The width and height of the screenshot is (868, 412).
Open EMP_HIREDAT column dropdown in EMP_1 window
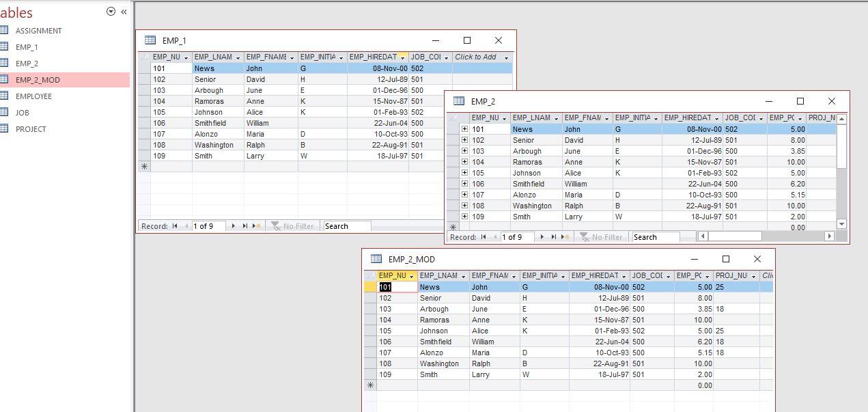coord(403,58)
